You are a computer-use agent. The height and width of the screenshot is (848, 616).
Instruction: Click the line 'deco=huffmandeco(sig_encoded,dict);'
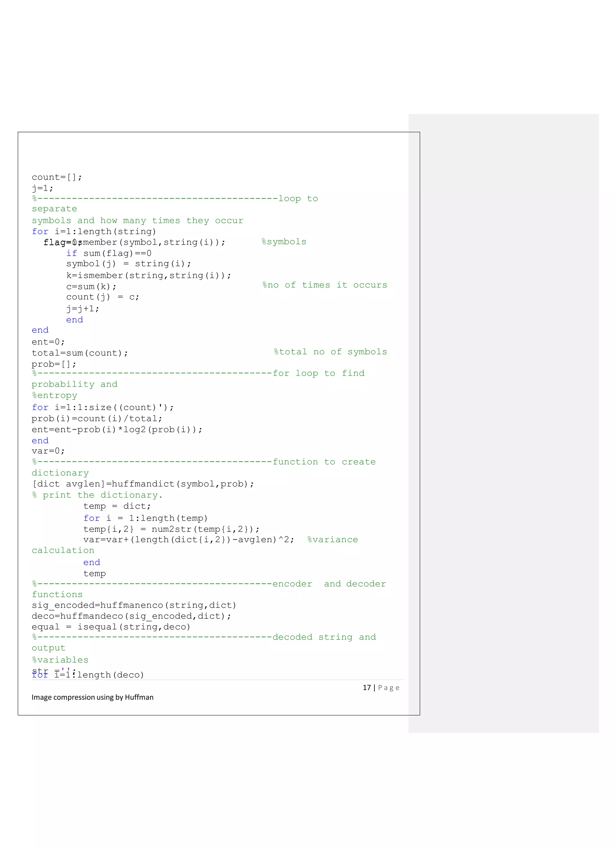tap(131, 616)
